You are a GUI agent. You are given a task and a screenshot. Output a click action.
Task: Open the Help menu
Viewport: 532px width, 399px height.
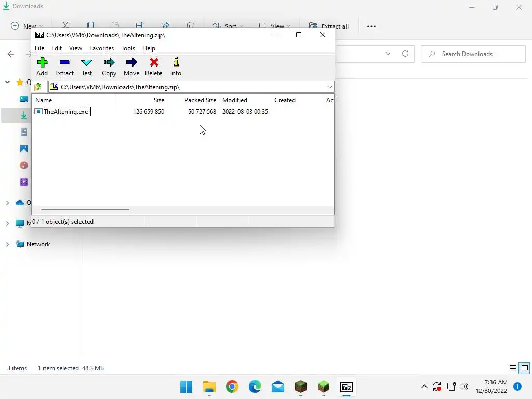tap(149, 48)
